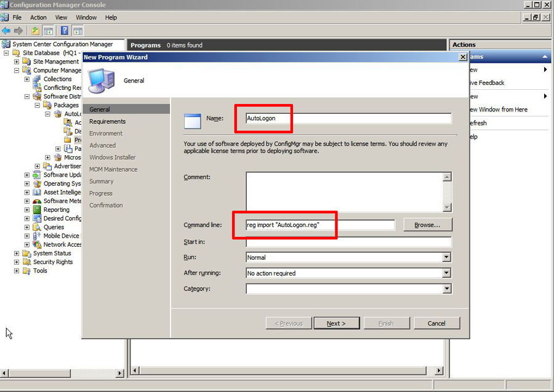
Task: Open the View menu
Action: [x=61, y=17]
